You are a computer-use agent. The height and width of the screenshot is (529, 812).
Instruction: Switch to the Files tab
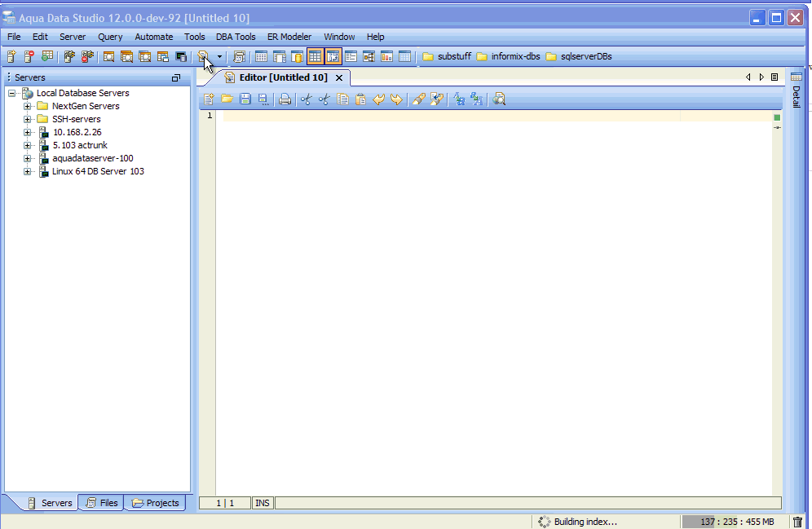coord(102,503)
